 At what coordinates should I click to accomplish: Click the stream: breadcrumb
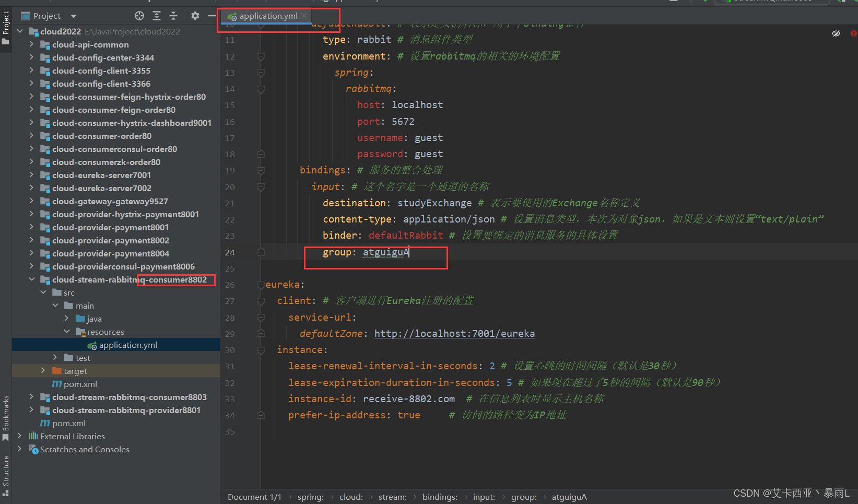point(392,497)
